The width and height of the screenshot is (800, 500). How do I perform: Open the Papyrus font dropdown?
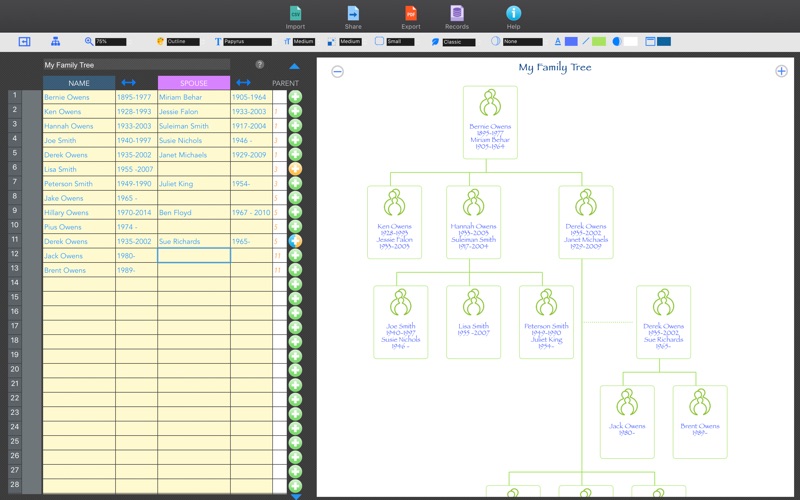pyautogui.click(x=247, y=42)
